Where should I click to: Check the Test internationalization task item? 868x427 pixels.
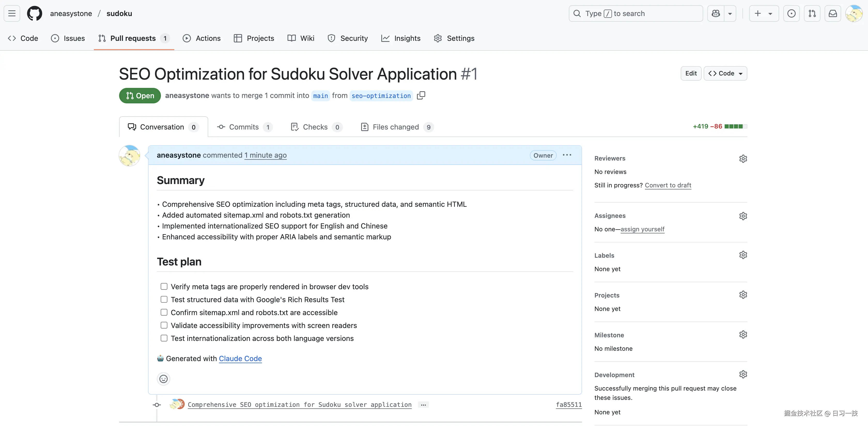click(x=164, y=338)
